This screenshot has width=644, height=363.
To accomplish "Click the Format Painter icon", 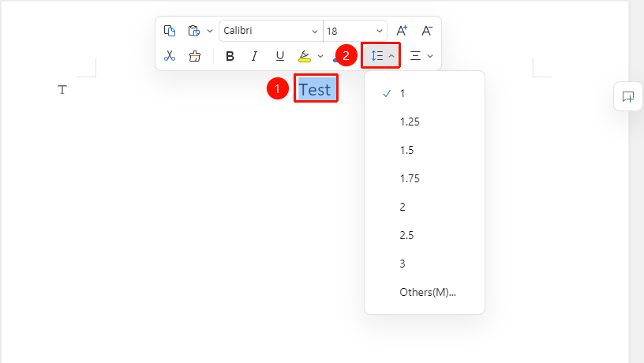I will point(195,56).
